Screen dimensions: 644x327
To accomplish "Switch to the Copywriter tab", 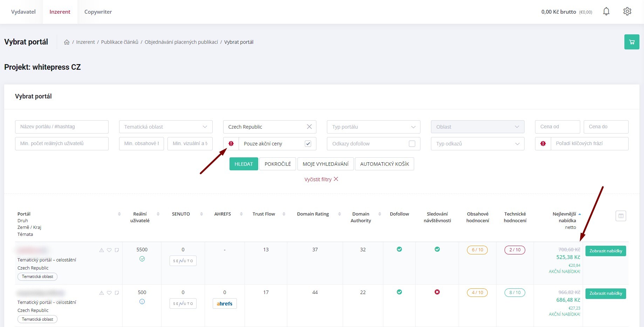I will [x=98, y=12].
